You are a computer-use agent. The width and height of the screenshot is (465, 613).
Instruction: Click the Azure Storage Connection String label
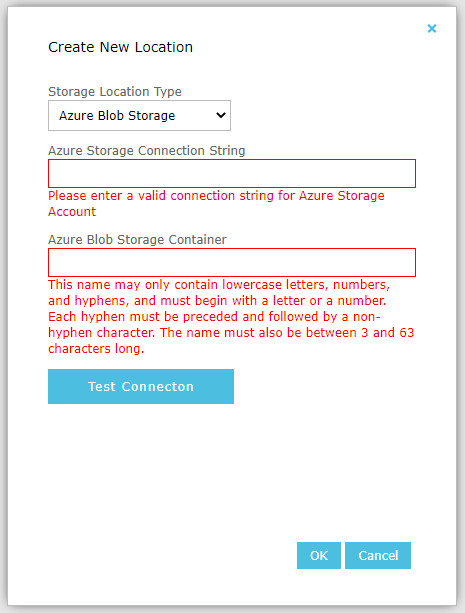pyautogui.click(x=147, y=151)
